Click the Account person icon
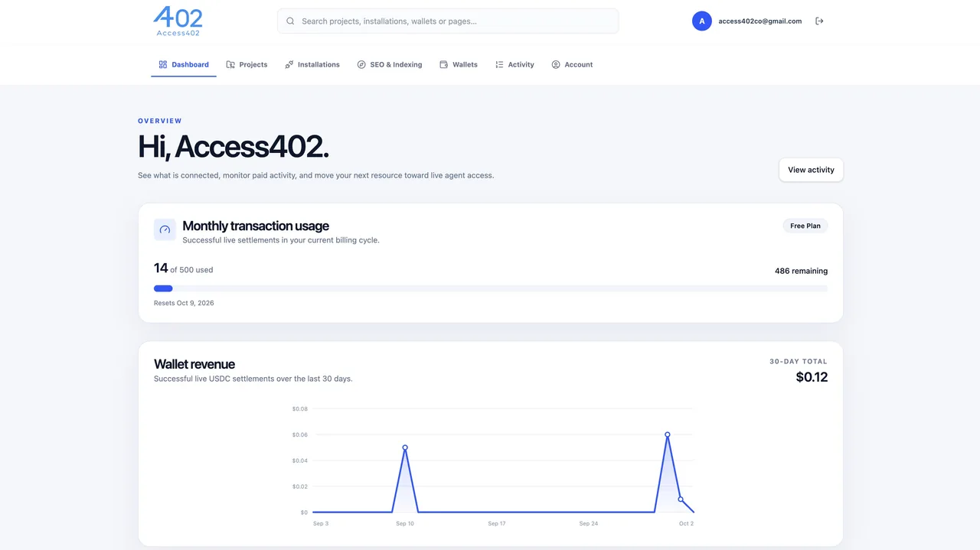The width and height of the screenshot is (980, 550). tap(556, 65)
